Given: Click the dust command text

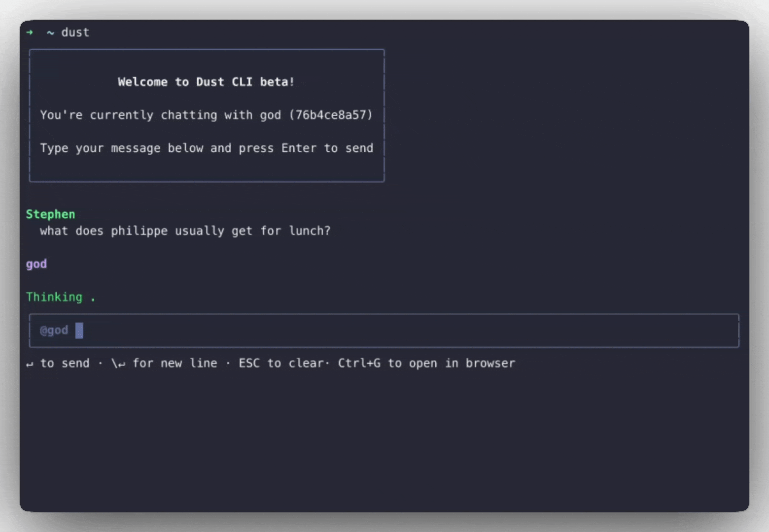Looking at the screenshot, I should tap(75, 33).
